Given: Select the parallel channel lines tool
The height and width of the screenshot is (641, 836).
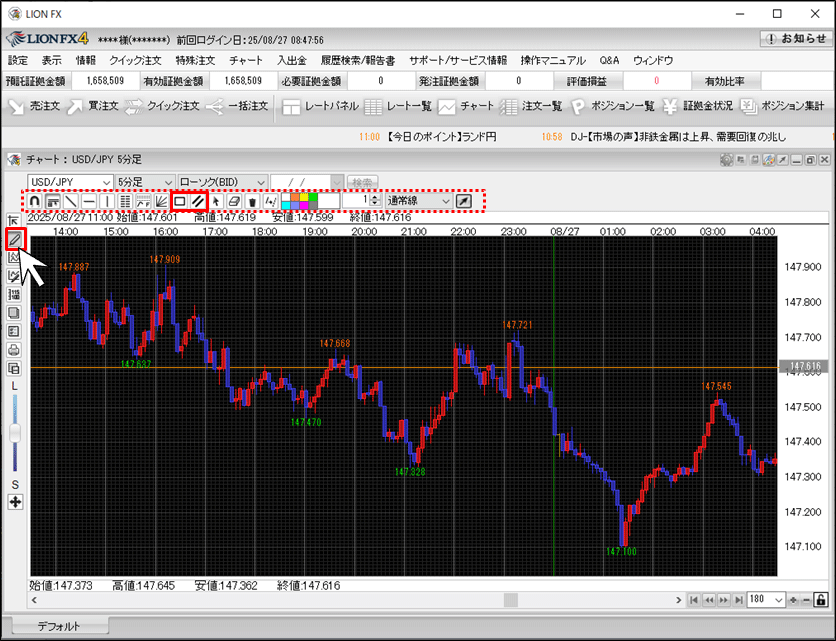Looking at the screenshot, I should coord(198,201).
